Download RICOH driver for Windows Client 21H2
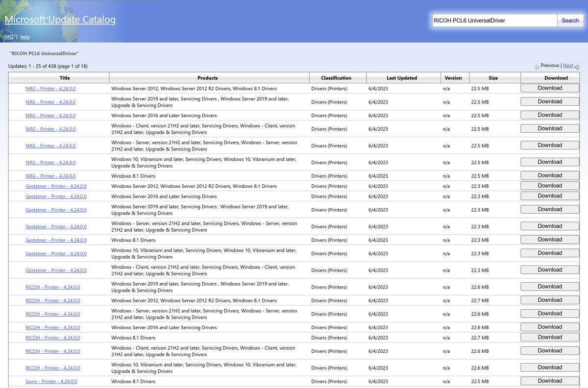 pyautogui.click(x=550, y=351)
